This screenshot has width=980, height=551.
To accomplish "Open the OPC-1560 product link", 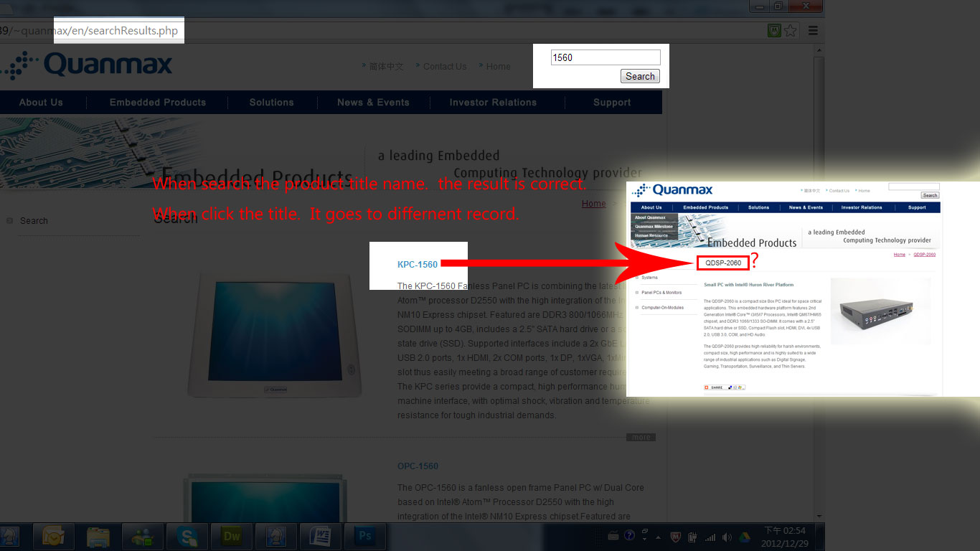I will point(418,466).
